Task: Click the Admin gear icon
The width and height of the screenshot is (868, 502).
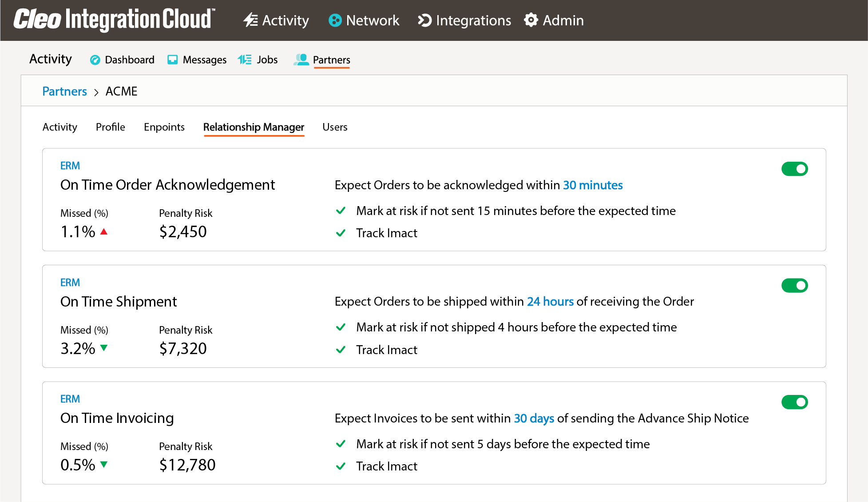Action: point(531,20)
